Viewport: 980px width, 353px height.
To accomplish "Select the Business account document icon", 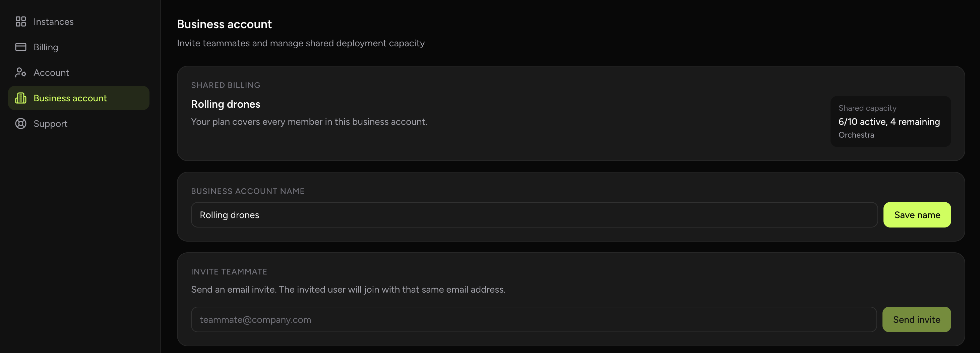I will pos(21,98).
